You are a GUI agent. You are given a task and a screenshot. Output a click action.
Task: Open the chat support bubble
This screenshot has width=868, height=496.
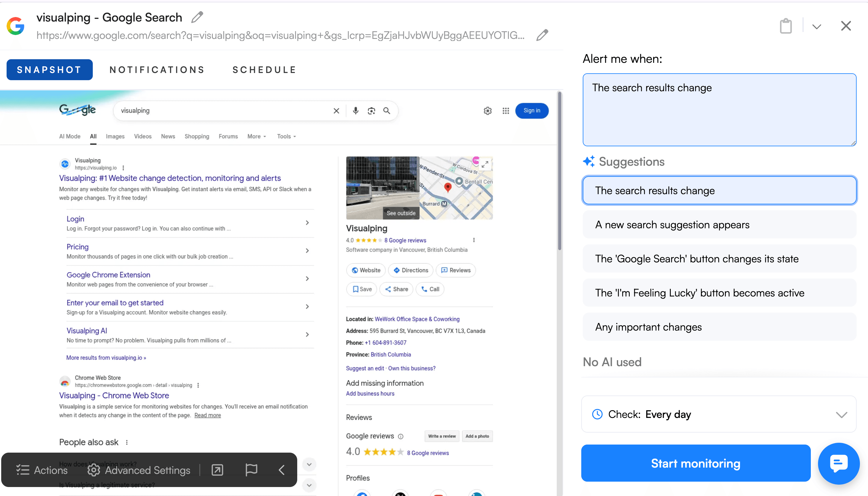click(838, 463)
